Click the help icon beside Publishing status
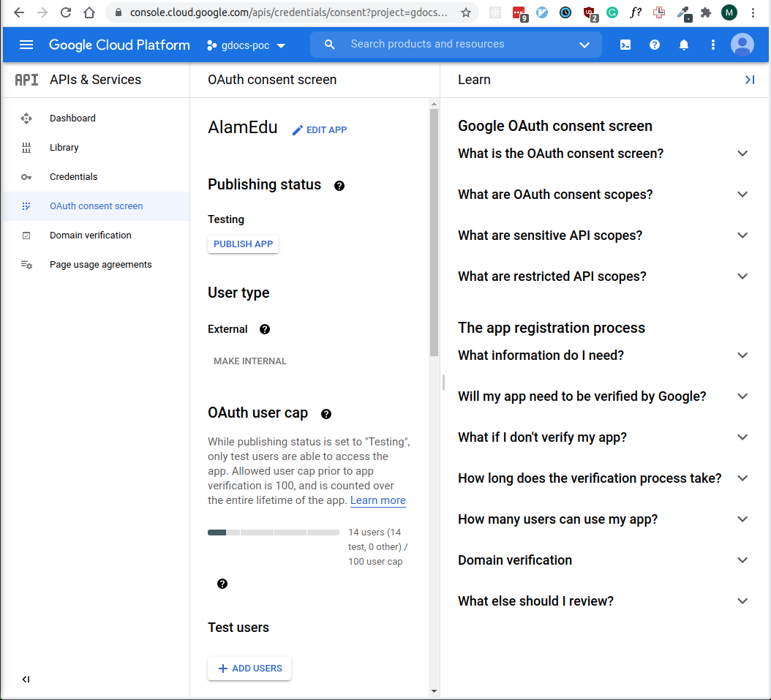Screen dimensions: 771x700 click(x=339, y=185)
